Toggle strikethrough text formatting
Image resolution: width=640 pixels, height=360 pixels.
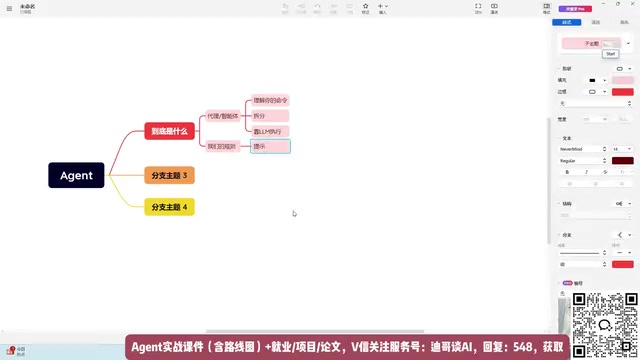tap(605, 172)
